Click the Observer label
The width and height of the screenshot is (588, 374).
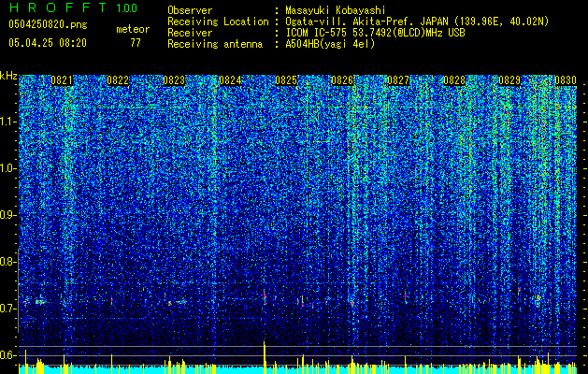tap(190, 10)
